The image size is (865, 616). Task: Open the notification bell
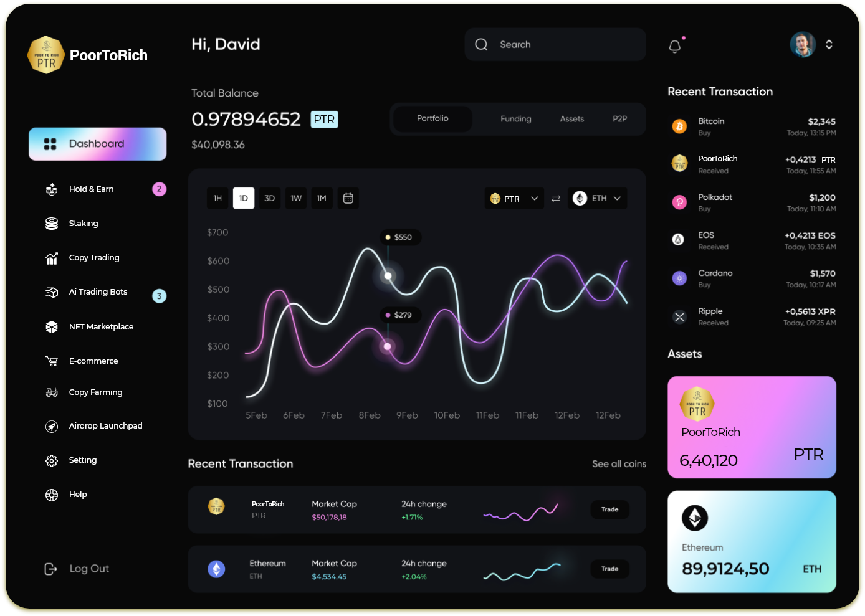(675, 46)
